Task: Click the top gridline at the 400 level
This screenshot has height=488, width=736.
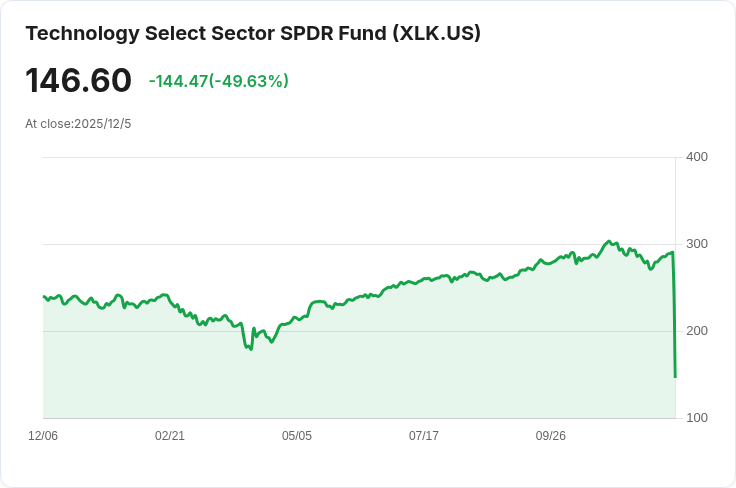Action: click(x=360, y=157)
